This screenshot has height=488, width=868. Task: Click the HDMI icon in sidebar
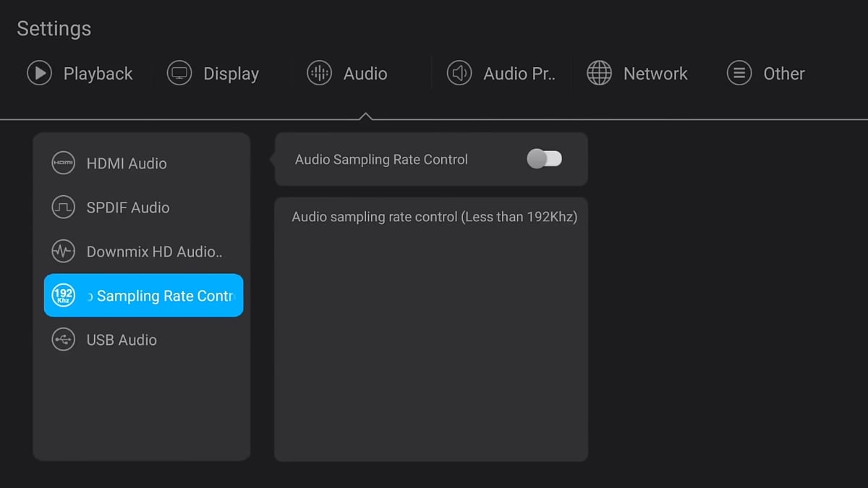click(64, 163)
